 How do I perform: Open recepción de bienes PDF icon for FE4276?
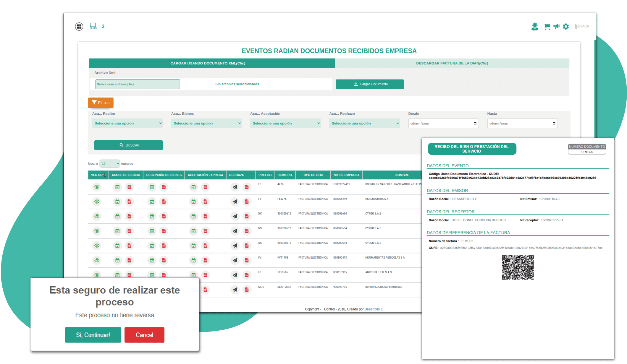click(164, 202)
